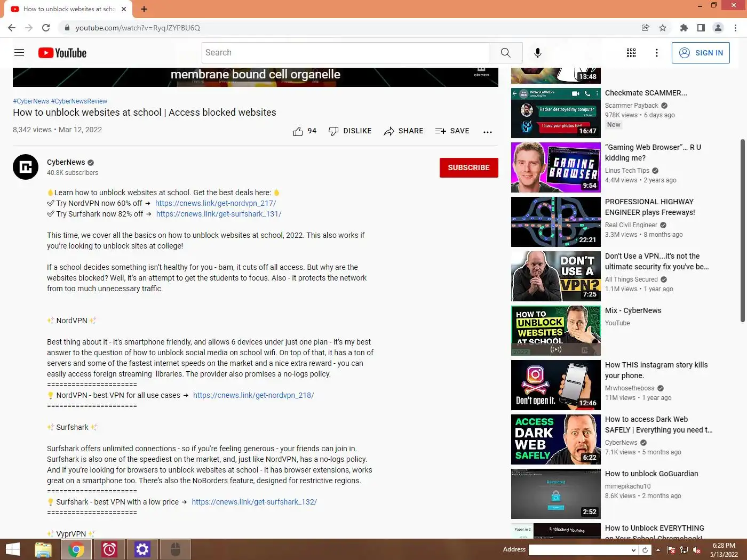747x560 pixels.
Task: Open Real Civil Engineer channel name
Action: pos(631,225)
